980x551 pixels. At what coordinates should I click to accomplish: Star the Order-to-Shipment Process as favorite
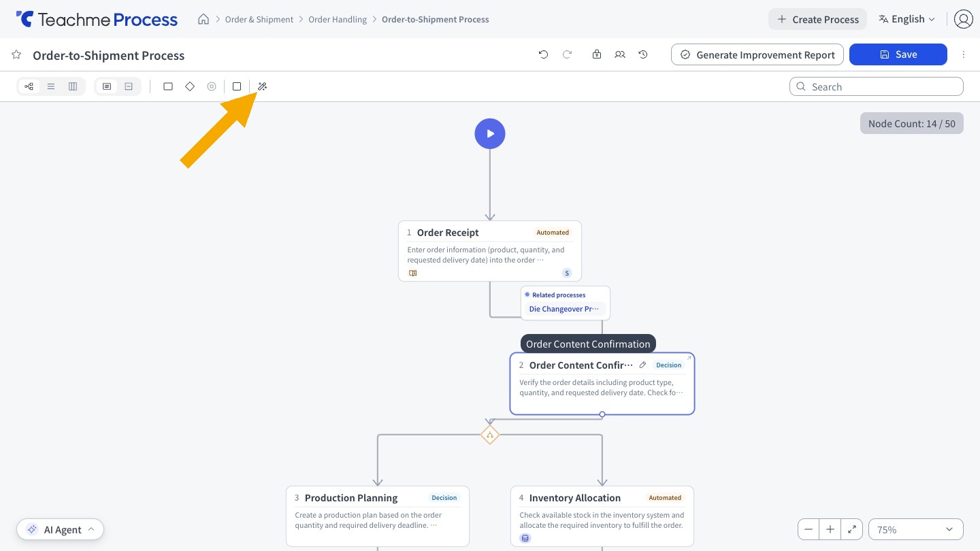(16, 54)
